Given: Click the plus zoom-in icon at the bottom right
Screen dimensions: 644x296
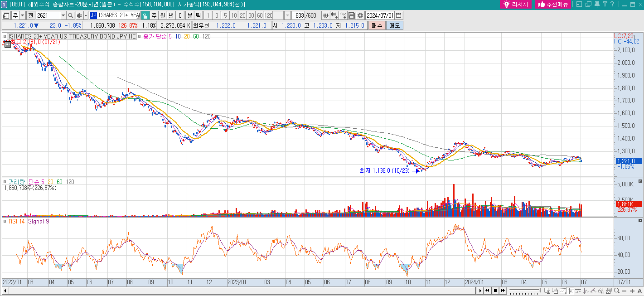Looking at the screenshot, I should coord(632,291).
